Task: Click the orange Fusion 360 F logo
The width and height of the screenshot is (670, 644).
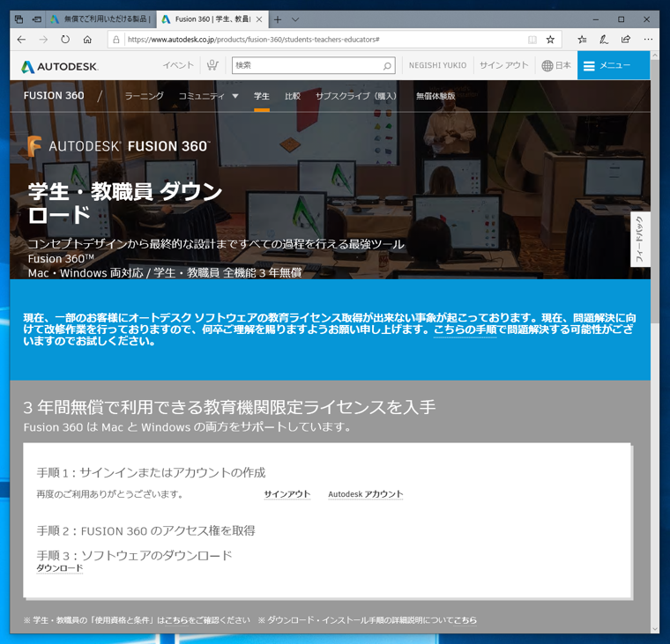Action: pyautogui.click(x=34, y=146)
